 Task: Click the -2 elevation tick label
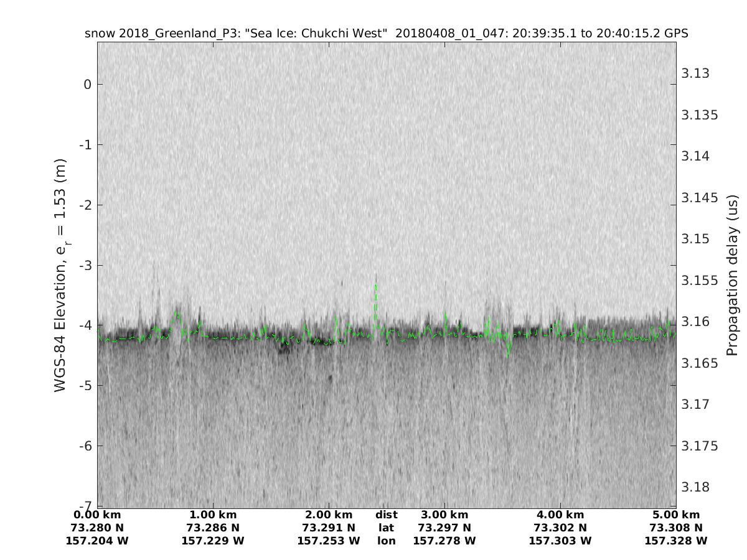[x=86, y=205]
